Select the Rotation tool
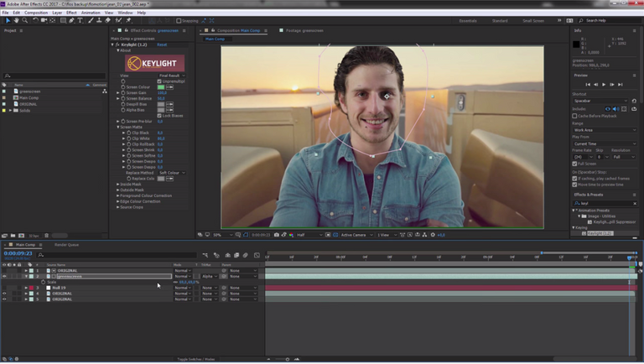The image size is (644, 364). (35, 20)
